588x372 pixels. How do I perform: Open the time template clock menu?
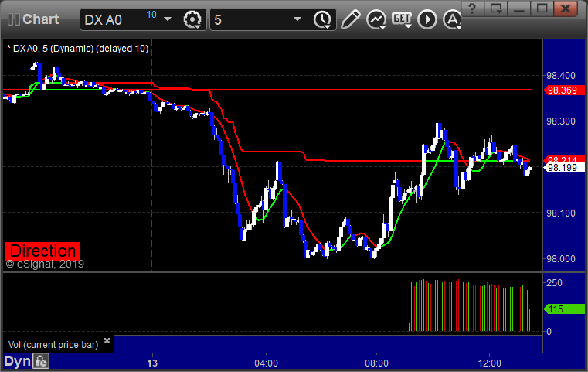pyautogui.click(x=322, y=19)
